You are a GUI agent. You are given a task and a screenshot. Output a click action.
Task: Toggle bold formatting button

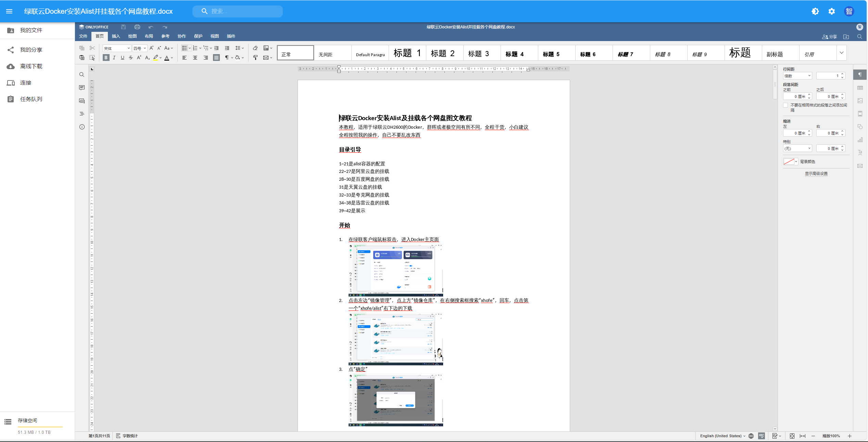tap(106, 58)
